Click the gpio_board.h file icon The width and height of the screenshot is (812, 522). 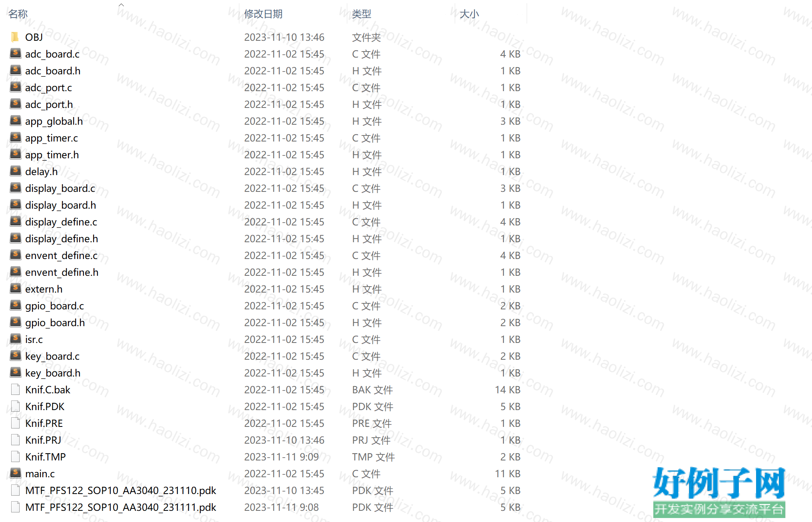[x=15, y=322]
